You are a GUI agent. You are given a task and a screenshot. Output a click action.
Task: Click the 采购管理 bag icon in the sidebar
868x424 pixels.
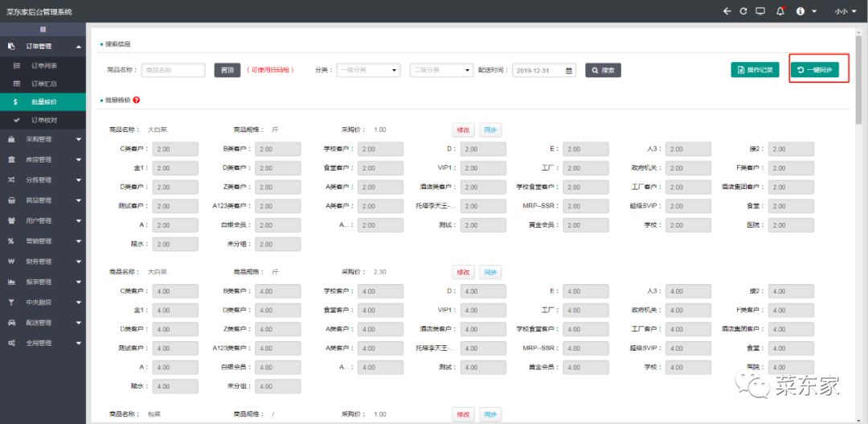(x=11, y=139)
